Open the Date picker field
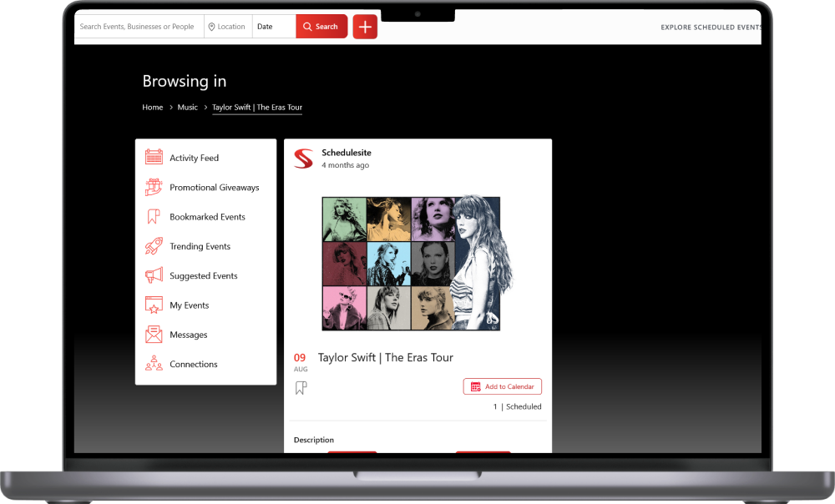Screen dimensions: 835x504 click(x=274, y=27)
